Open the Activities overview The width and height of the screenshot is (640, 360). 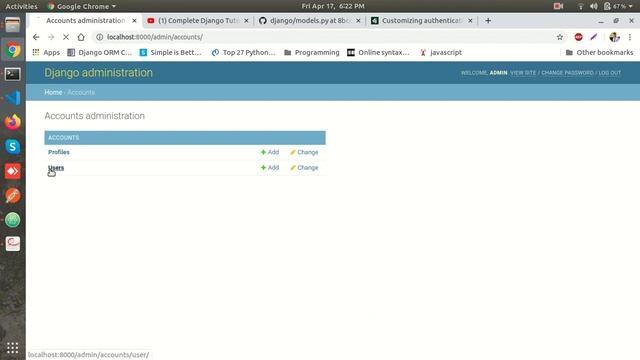(21, 6)
